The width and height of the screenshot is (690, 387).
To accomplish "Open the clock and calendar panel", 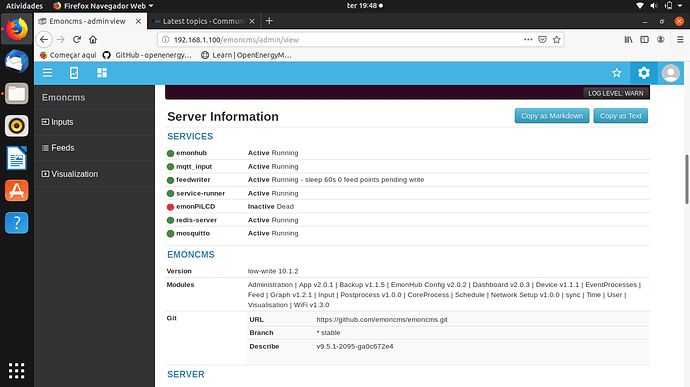I will [x=365, y=6].
